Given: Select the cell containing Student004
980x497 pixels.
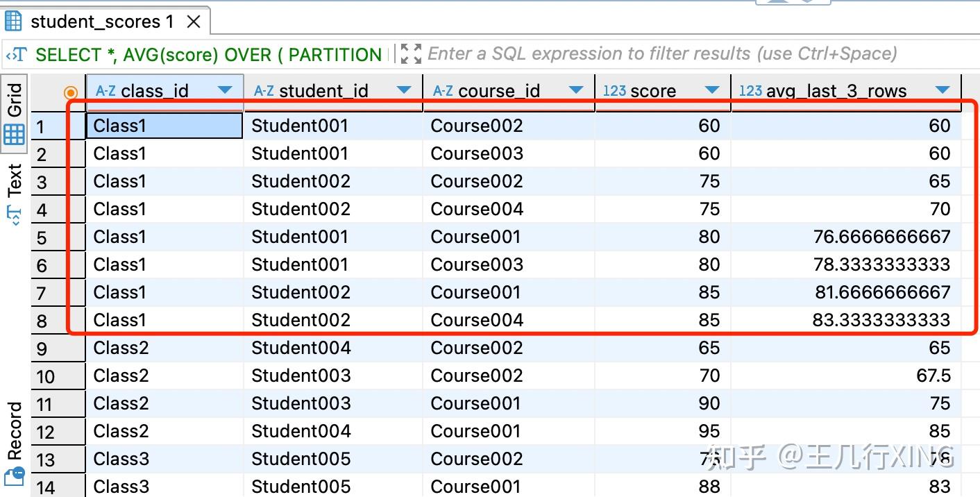Looking at the screenshot, I should pyautogui.click(x=301, y=348).
